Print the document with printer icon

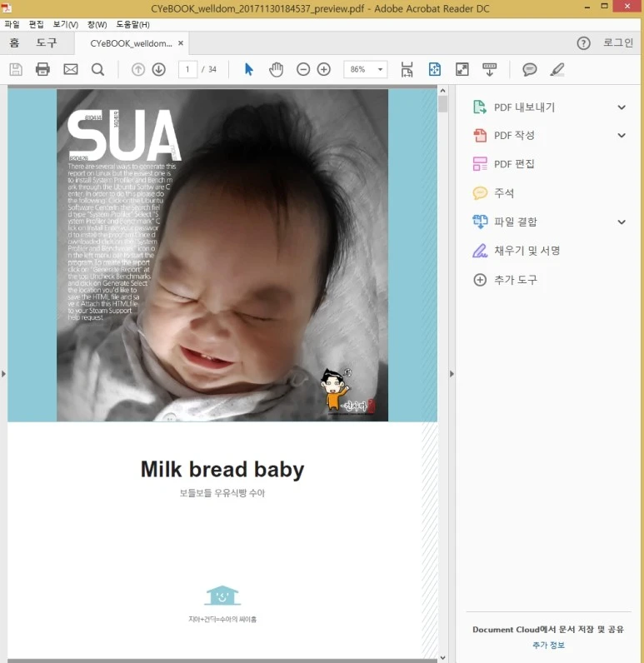click(42, 69)
